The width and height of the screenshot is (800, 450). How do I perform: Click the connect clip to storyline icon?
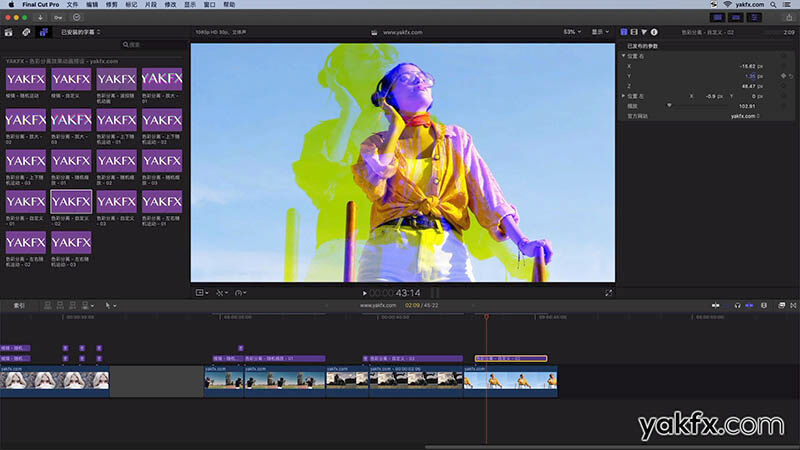47,306
